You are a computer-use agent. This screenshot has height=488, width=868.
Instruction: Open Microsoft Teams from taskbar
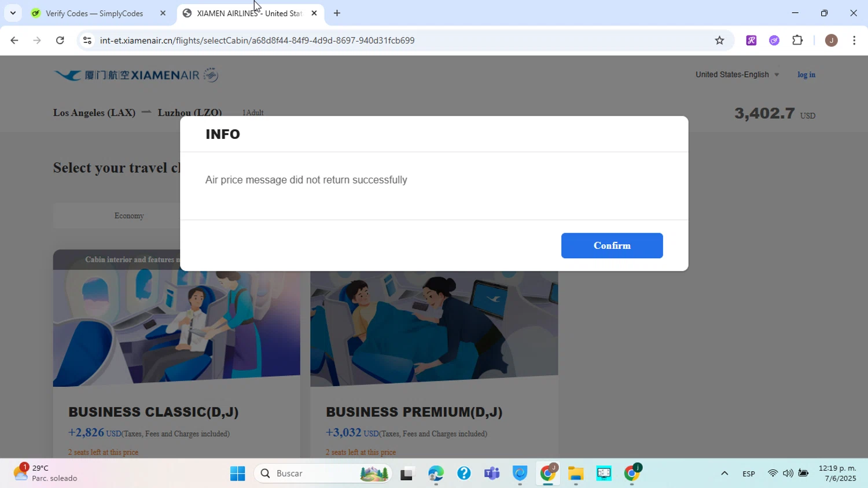click(x=492, y=474)
